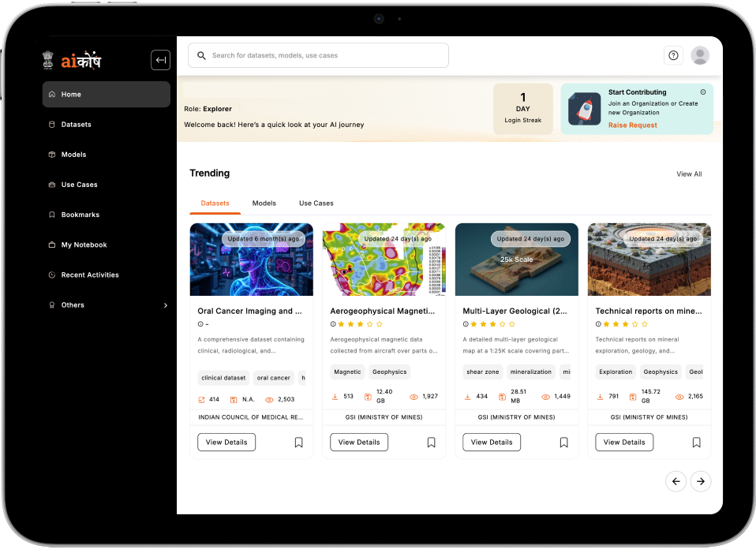Image resolution: width=756 pixels, height=549 pixels.
Task: Click View Details for Technical reports dataset
Action: (x=623, y=443)
